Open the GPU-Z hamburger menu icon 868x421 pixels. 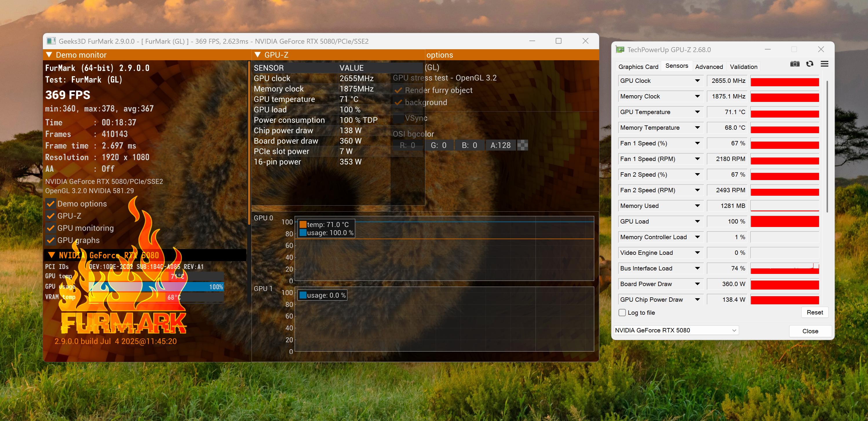[824, 64]
